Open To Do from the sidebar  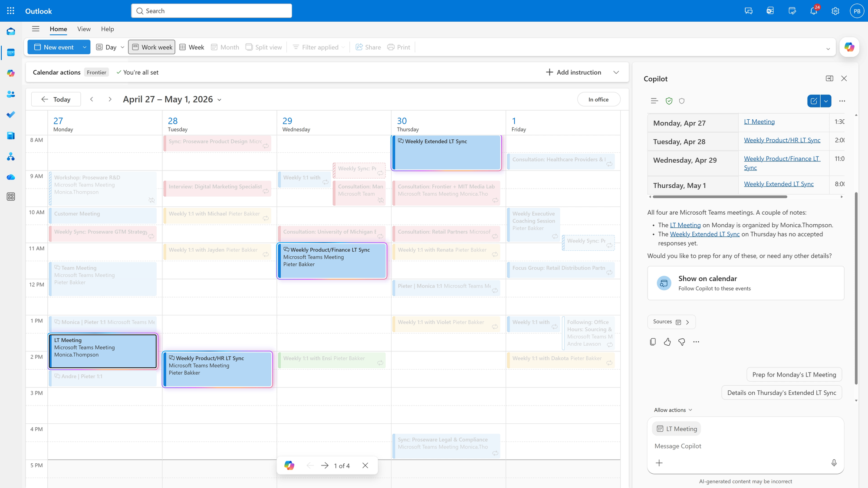point(10,115)
